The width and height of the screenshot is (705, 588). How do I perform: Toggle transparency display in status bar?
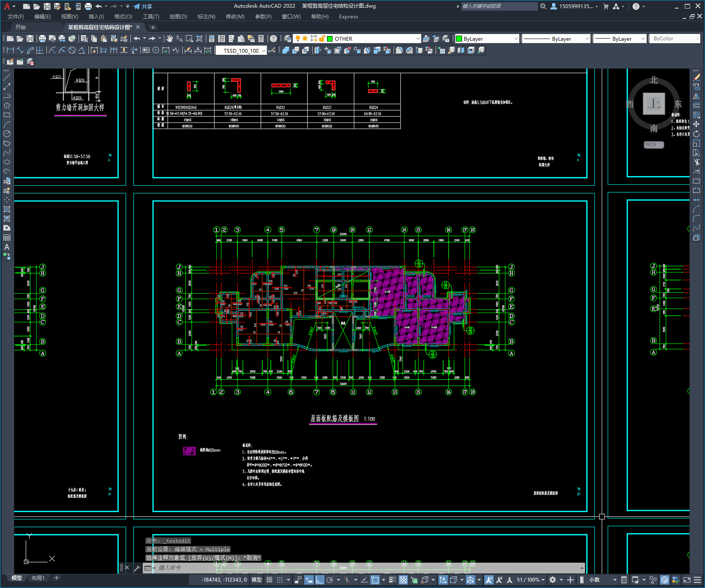(x=403, y=580)
